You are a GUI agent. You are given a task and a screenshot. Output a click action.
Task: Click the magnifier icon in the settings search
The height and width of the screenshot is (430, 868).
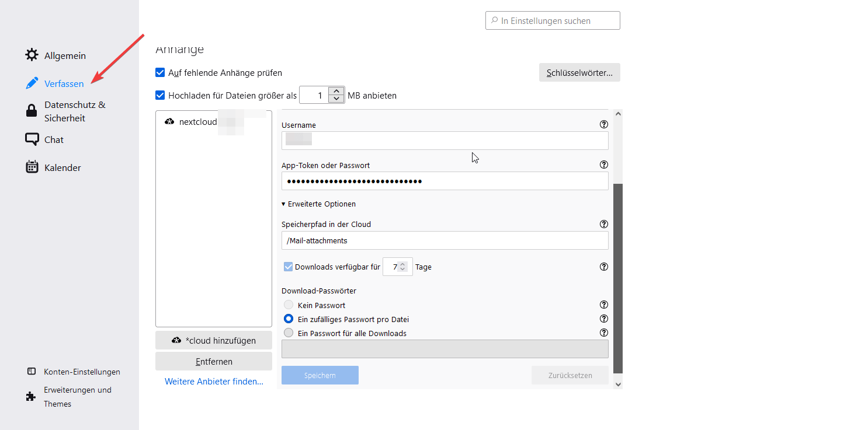coord(494,20)
